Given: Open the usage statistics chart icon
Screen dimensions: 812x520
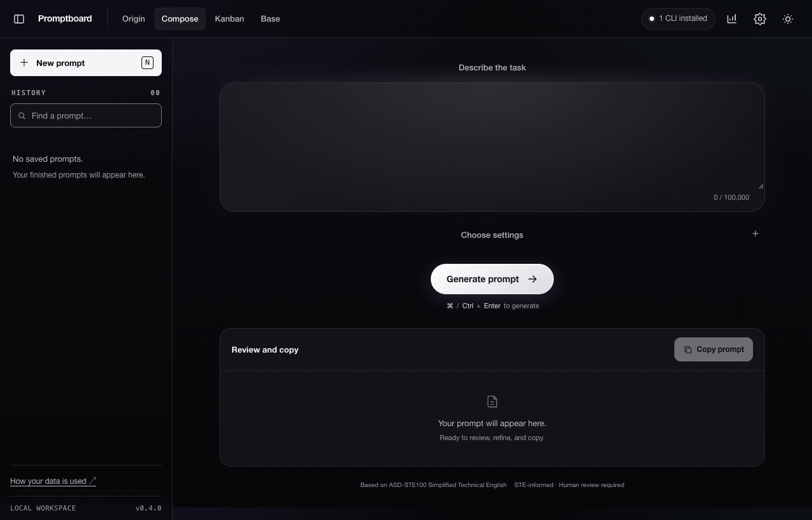Looking at the screenshot, I should 732,19.
